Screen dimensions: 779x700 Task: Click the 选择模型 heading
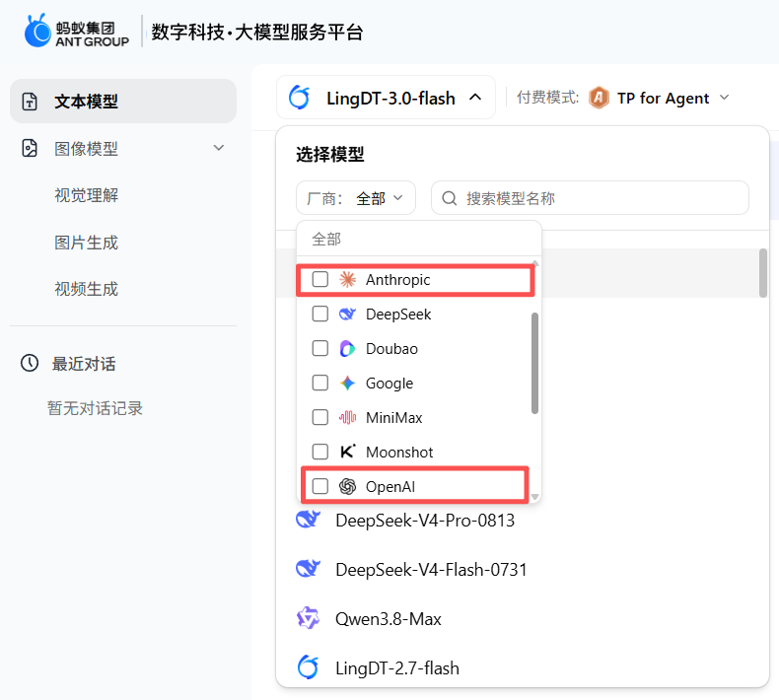[x=330, y=154]
